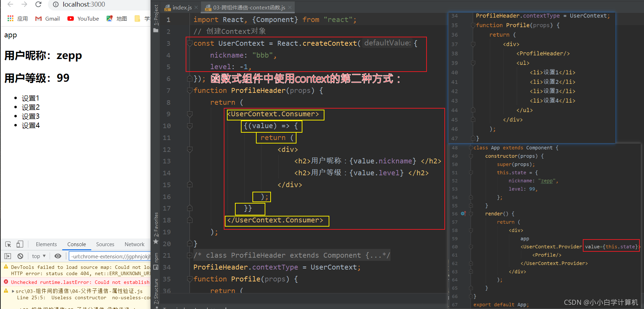Collapse the UserContext.Consumer fold at line 9
The height and width of the screenshot is (309, 644).
click(x=190, y=114)
